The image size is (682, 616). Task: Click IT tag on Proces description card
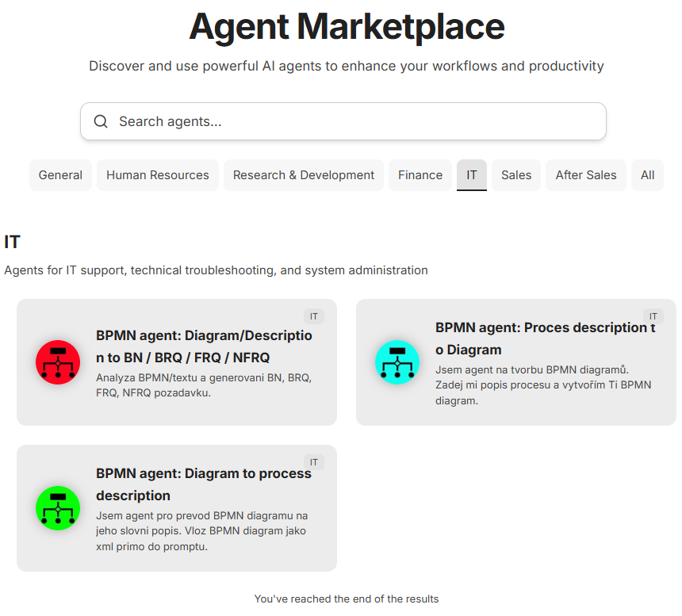click(653, 316)
